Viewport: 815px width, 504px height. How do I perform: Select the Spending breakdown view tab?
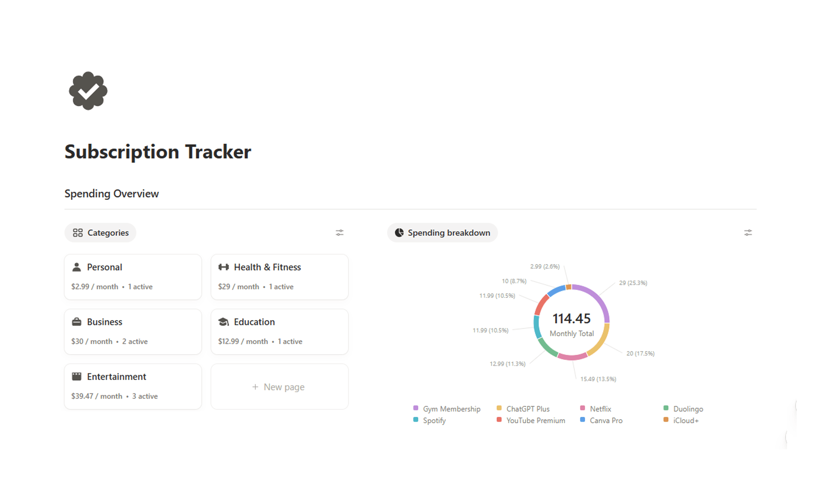(x=442, y=232)
